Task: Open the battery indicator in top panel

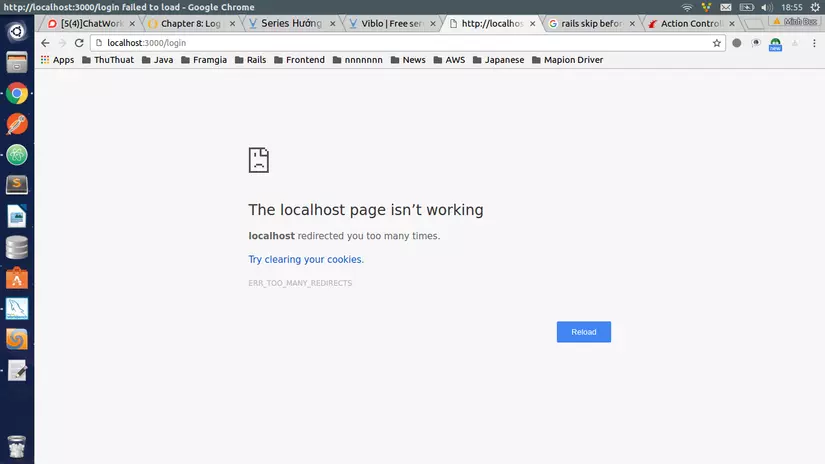Action: point(746,7)
